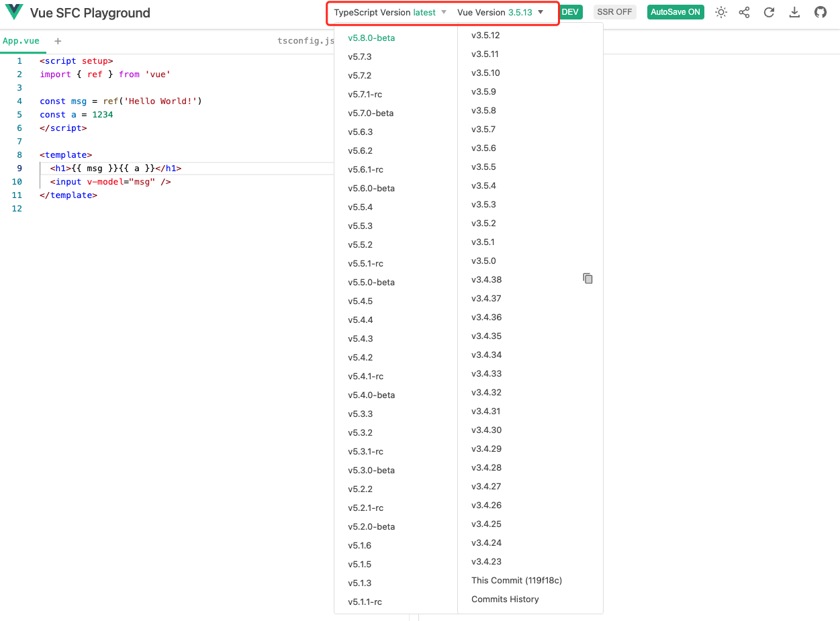Pick TypeScript v5.6.0-beta
The width and height of the screenshot is (840, 621).
pos(371,189)
